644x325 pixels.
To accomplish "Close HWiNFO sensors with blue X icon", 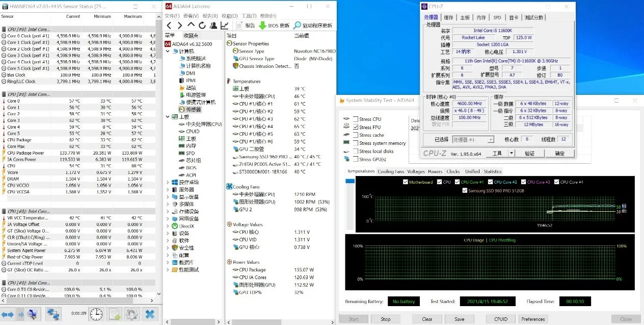I will (x=150, y=314).
